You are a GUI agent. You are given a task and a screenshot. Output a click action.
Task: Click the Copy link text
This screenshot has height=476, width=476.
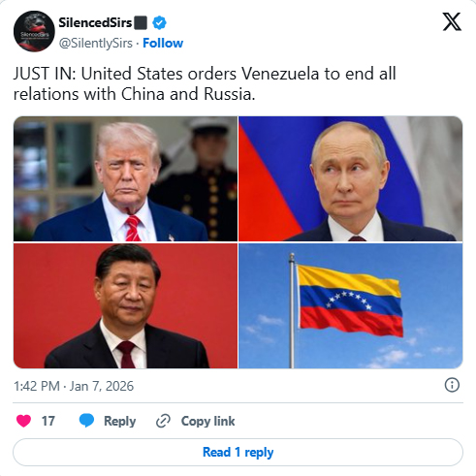[x=207, y=421]
